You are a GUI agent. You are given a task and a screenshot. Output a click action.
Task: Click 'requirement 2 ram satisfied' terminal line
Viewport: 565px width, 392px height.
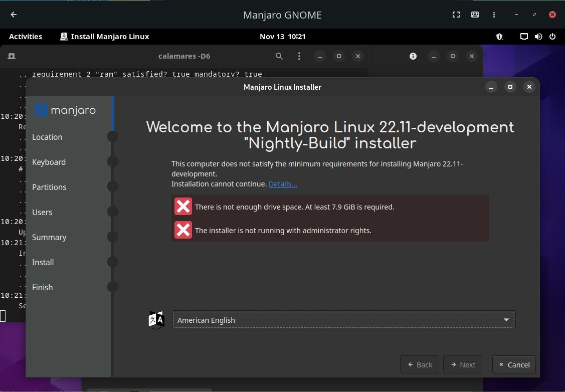coord(147,74)
